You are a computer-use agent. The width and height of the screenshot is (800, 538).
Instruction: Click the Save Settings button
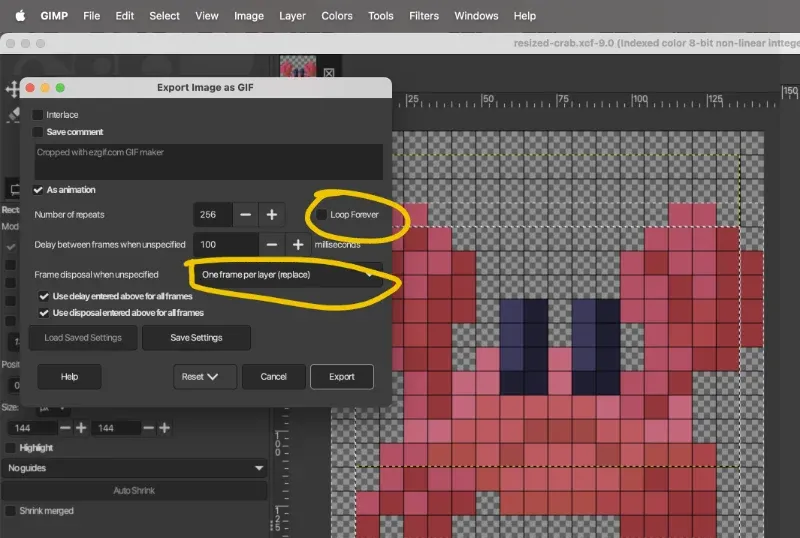point(196,337)
